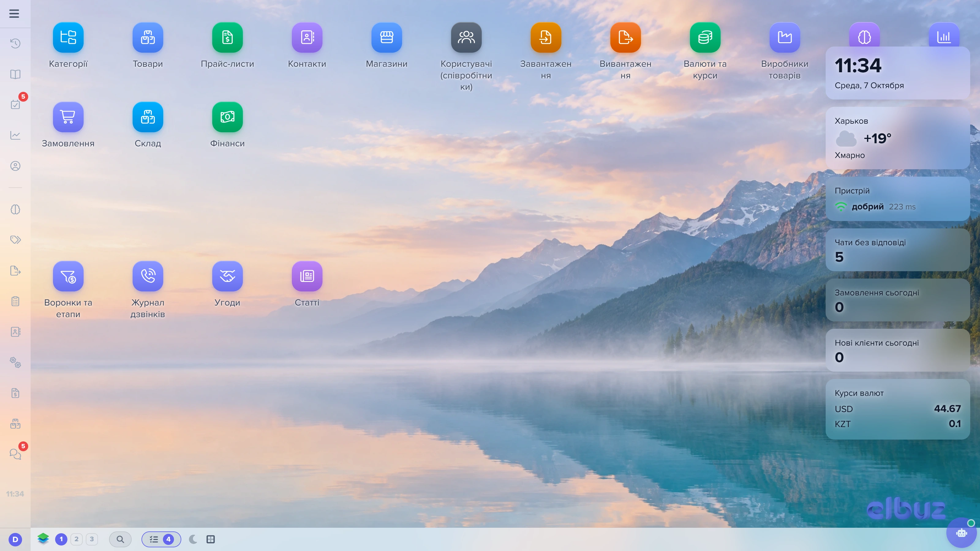The image size is (980, 551).
Task: Switch to desktop 2
Action: (77, 539)
